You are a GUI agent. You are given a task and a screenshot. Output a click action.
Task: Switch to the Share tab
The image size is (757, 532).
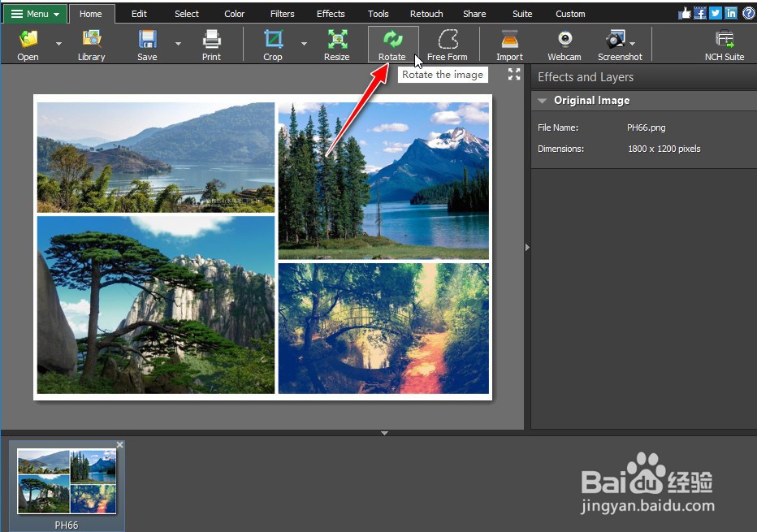coord(474,14)
